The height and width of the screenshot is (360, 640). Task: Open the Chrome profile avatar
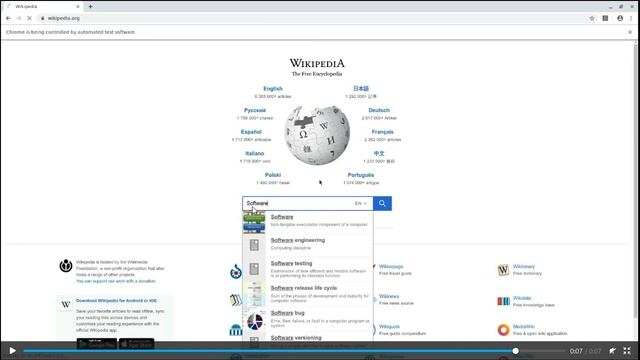pos(620,18)
